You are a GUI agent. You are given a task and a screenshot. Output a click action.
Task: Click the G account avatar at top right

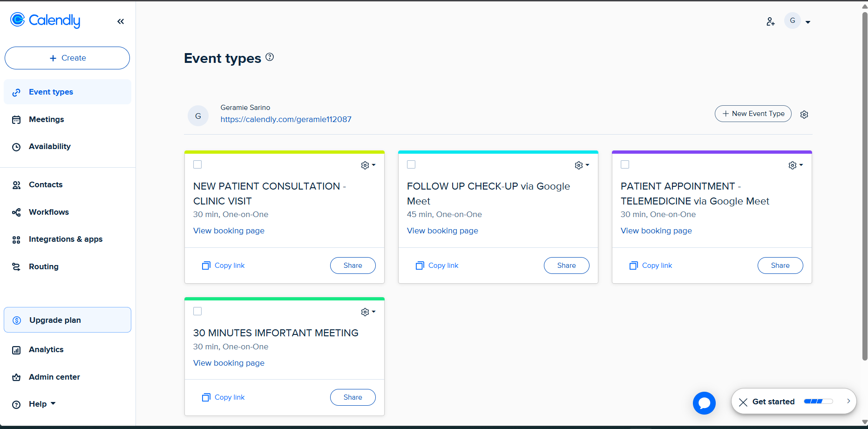[x=793, y=20]
